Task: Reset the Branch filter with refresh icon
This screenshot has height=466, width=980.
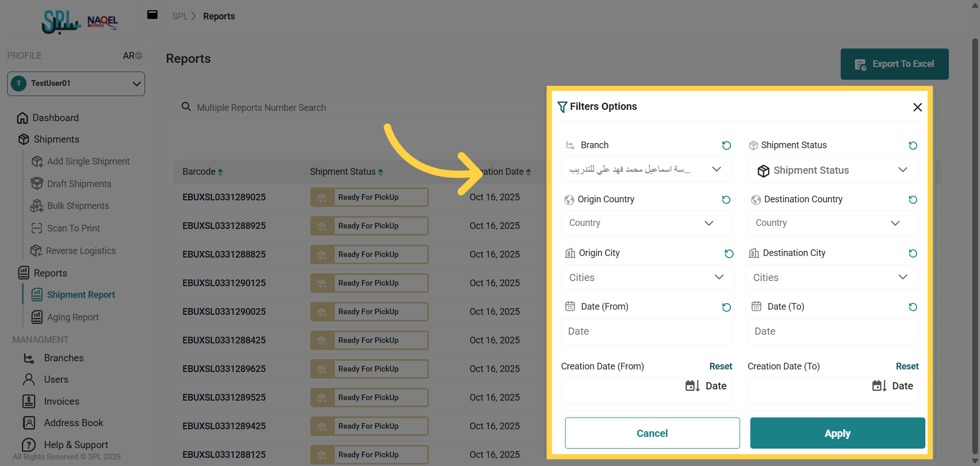Action: click(726, 146)
